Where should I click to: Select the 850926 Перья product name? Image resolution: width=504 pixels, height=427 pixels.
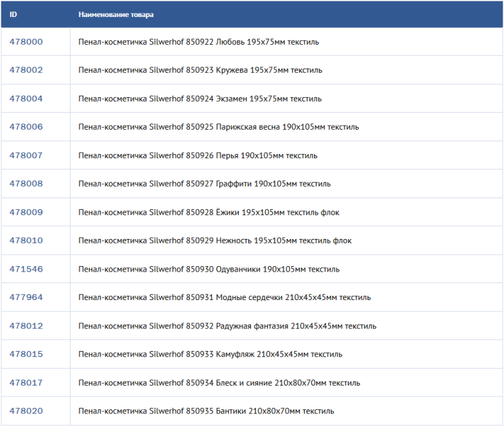click(x=198, y=155)
